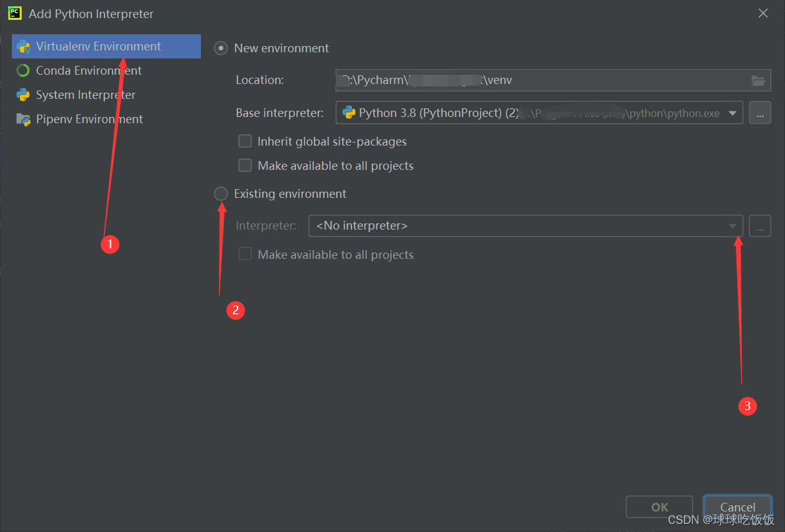Viewport: 785px width, 532px height.
Task: Click the green Conda ring icon
Action: coord(23,71)
